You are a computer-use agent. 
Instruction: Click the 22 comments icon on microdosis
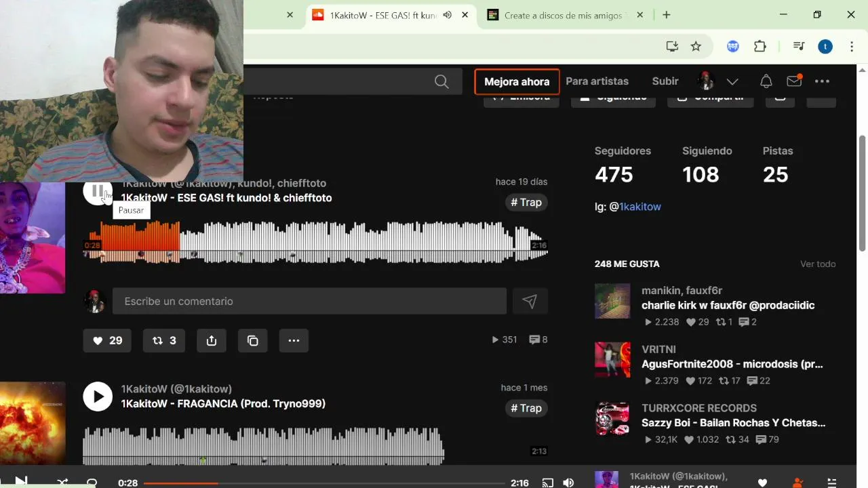tap(758, 381)
